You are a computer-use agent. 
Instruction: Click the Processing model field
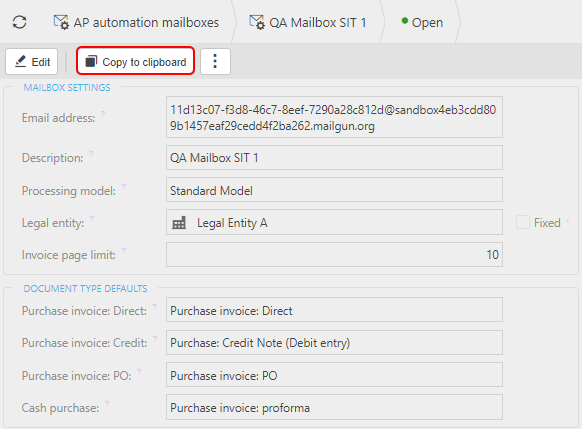tap(334, 190)
